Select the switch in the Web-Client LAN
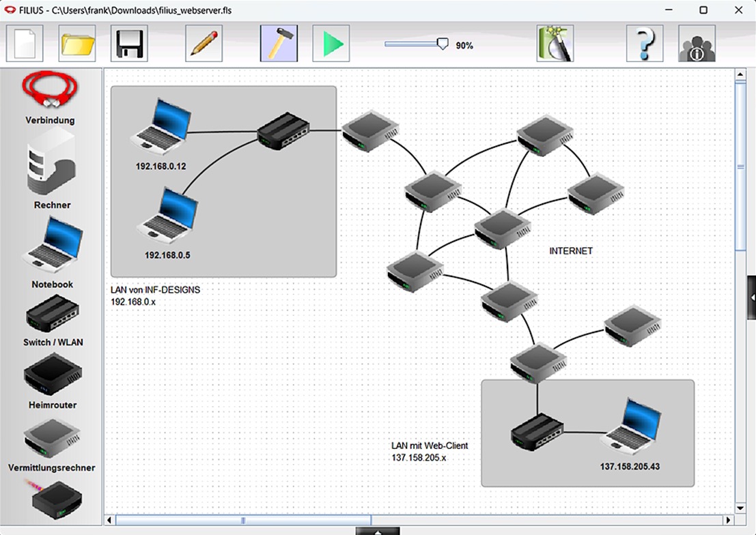Image resolution: width=756 pixels, height=535 pixels. 537,432
